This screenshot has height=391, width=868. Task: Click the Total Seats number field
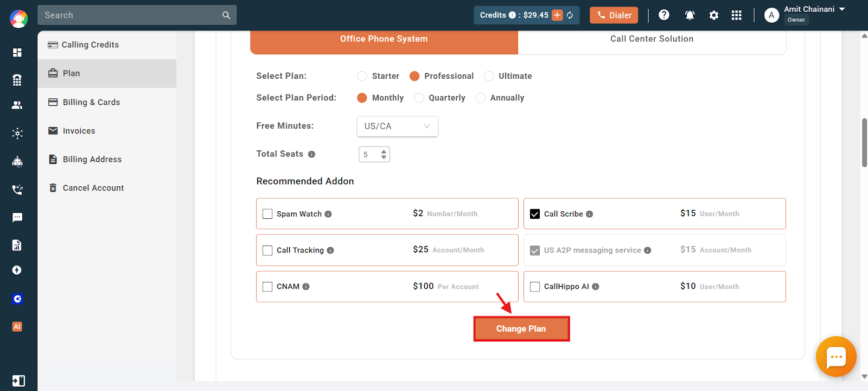[374, 155]
